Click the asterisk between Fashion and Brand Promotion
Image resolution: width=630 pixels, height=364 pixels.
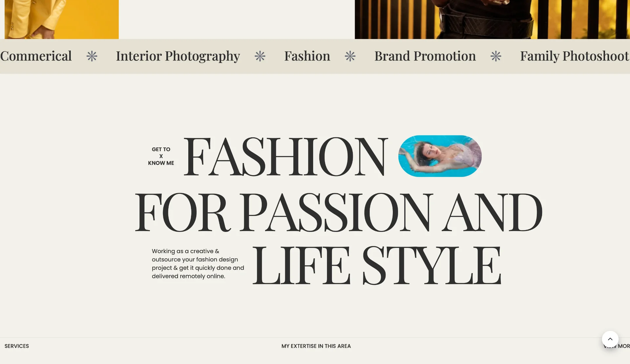pos(350,56)
